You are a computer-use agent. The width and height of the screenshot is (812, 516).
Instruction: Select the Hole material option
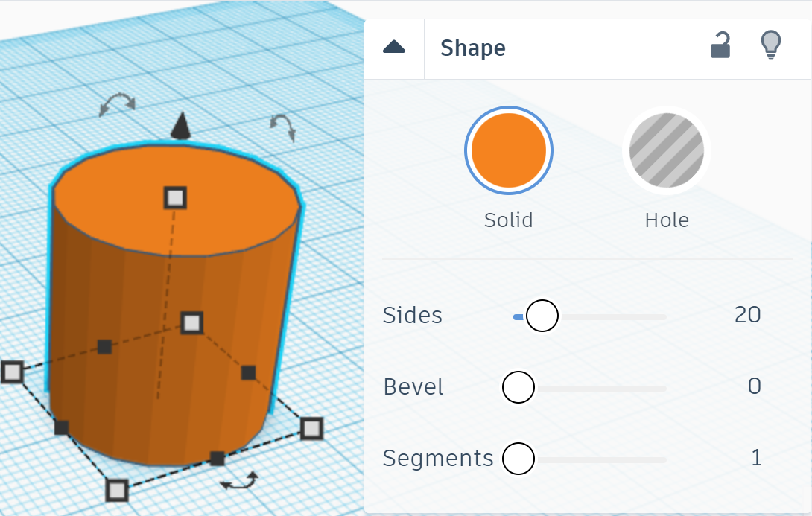pos(666,150)
